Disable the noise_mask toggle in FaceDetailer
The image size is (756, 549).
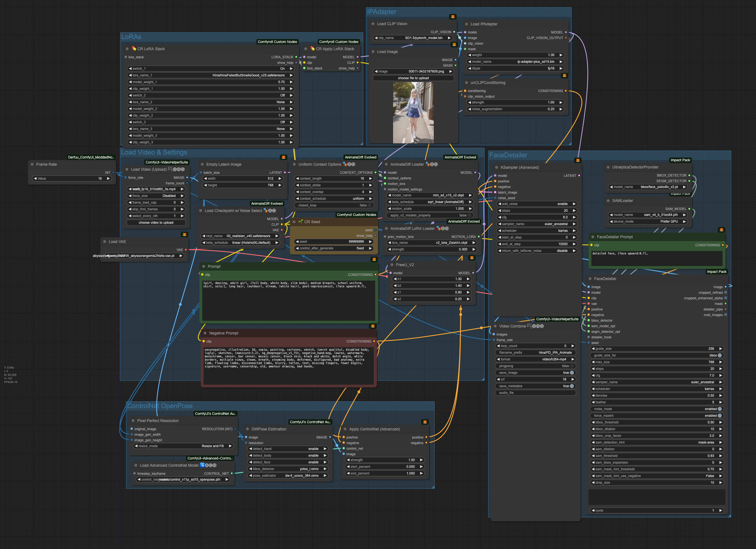tap(720, 409)
